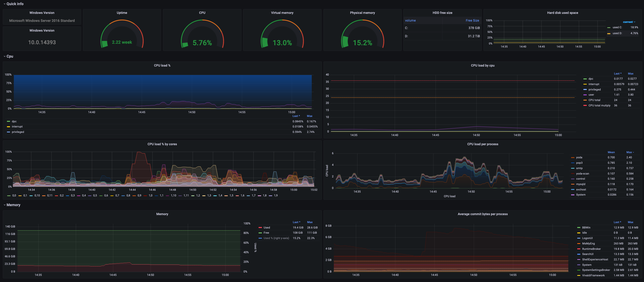Image resolution: width=644 pixels, height=282 pixels.
Task: Click green color swatch of used C:
Action: [609, 28]
